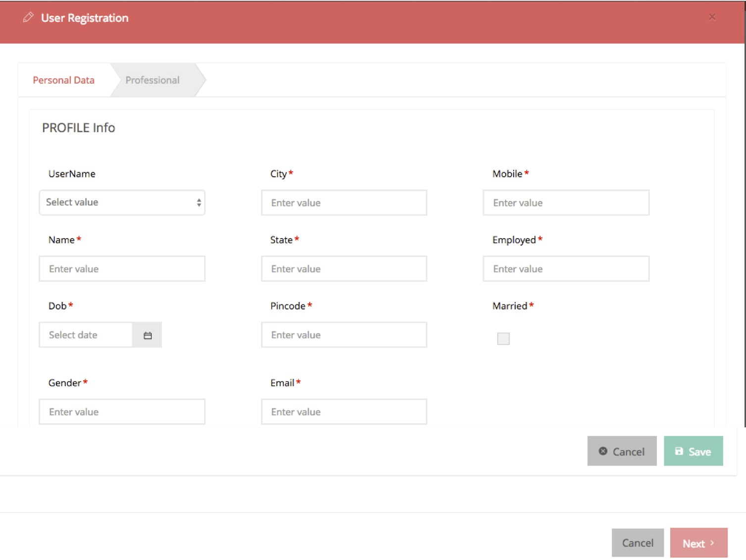746x560 pixels.
Task: Close the User Registration dialog
Action: (x=712, y=17)
